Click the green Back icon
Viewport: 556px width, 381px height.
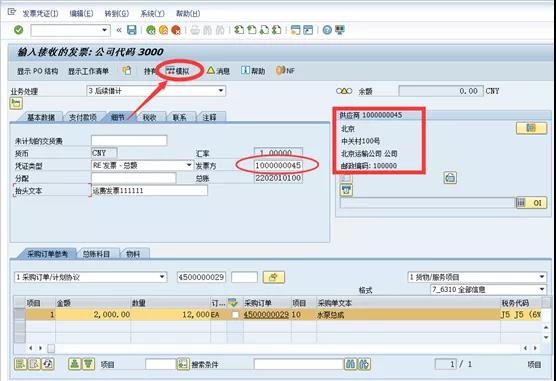pyautogui.click(x=151, y=31)
